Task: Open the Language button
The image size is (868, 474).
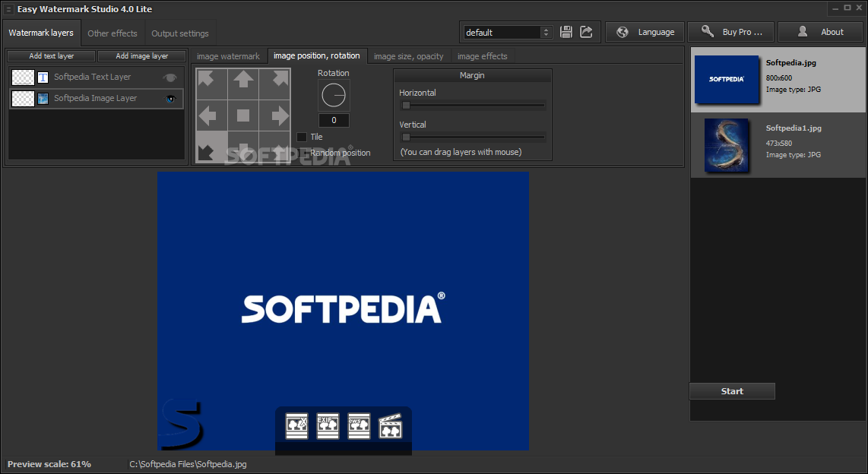Action: [645, 32]
